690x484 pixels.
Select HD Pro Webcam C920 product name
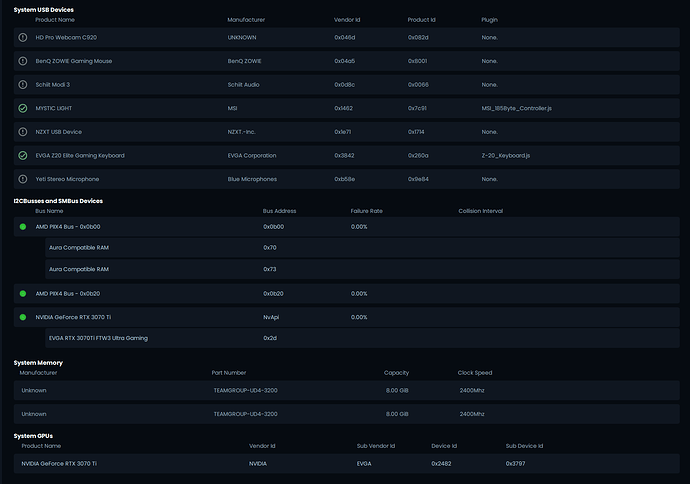pyautogui.click(x=66, y=37)
